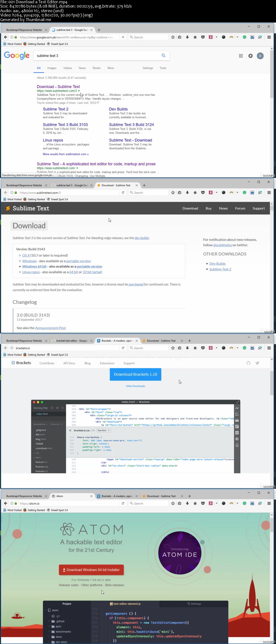Click the Twitter bird icon on the Brackets page
Image resolution: width=276 pixels, height=644 pixels.
tap(257, 363)
